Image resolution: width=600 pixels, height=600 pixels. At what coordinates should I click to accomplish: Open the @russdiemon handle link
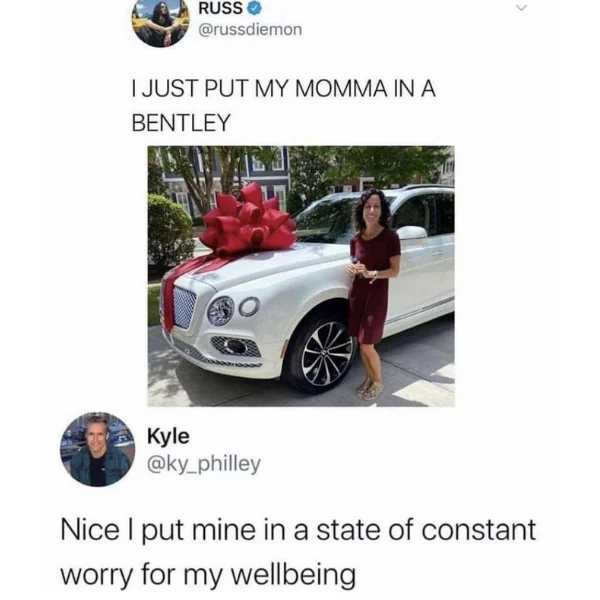250,30
